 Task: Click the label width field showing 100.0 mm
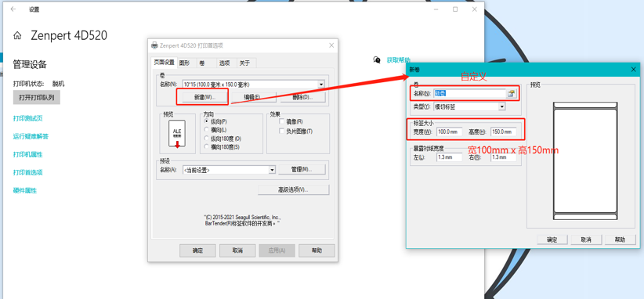(x=450, y=132)
